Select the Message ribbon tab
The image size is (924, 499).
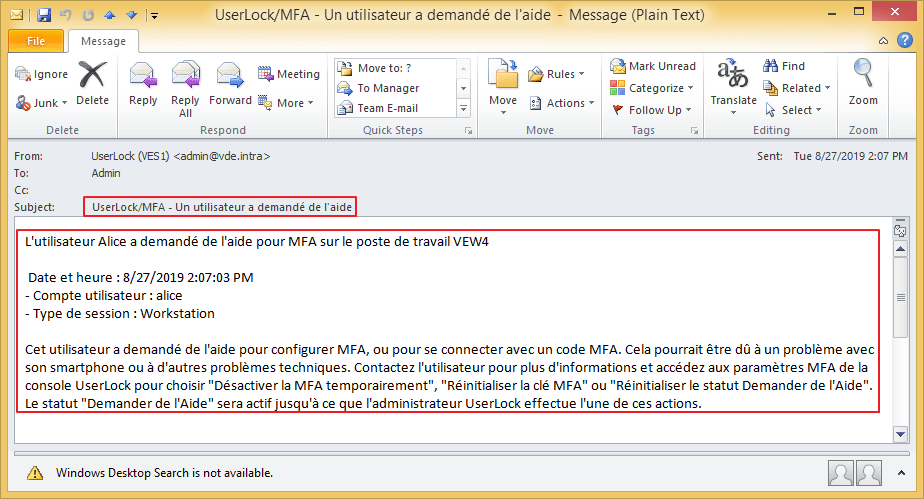(x=103, y=41)
